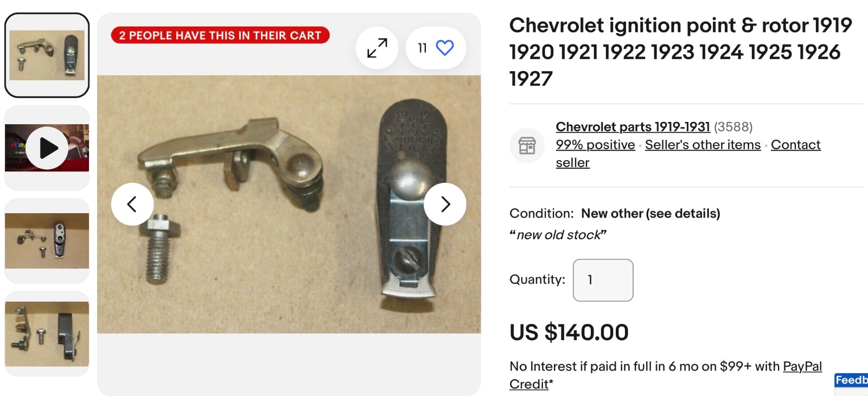The height and width of the screenshot is (396, 868).
Task: Select the first ignition point thumbnail
Action: [47, 55]
